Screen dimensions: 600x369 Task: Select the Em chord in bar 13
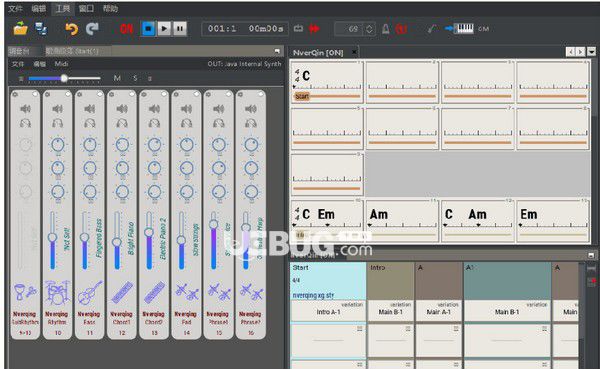pos(529,214)
